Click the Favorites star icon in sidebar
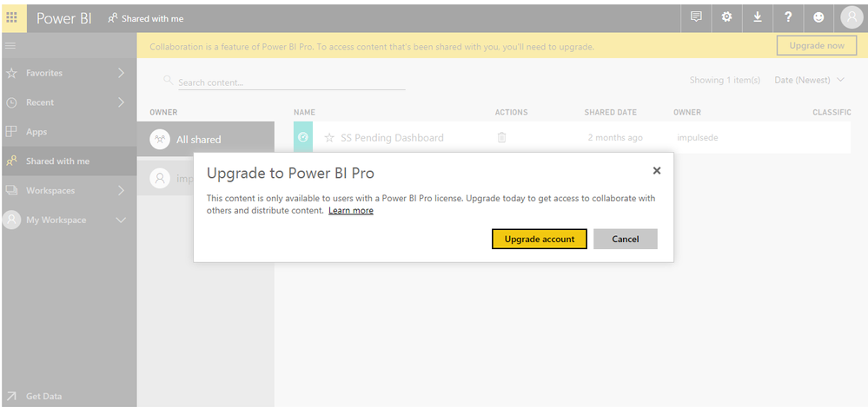 coord(11,74)
